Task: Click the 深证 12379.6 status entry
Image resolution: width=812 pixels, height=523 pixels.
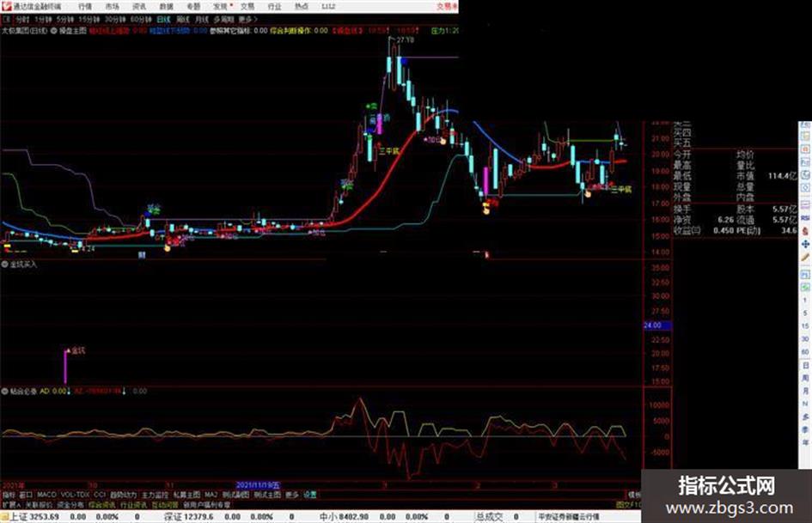Action: (x=189, y=517)
